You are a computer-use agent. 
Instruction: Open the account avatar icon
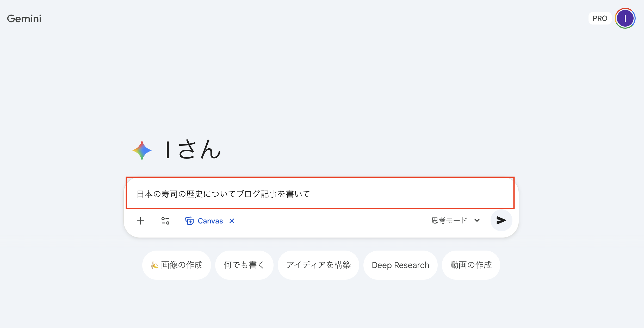625,18
